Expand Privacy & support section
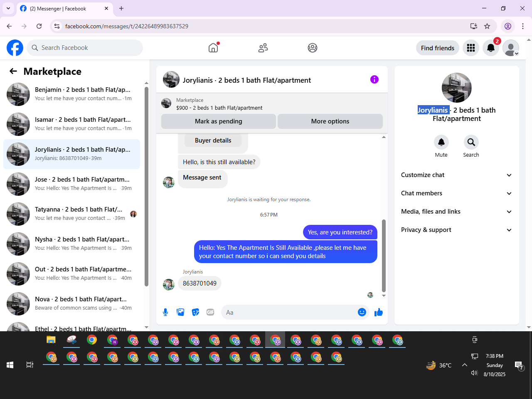This screenshot has width=532, height=399. [456, 230]
